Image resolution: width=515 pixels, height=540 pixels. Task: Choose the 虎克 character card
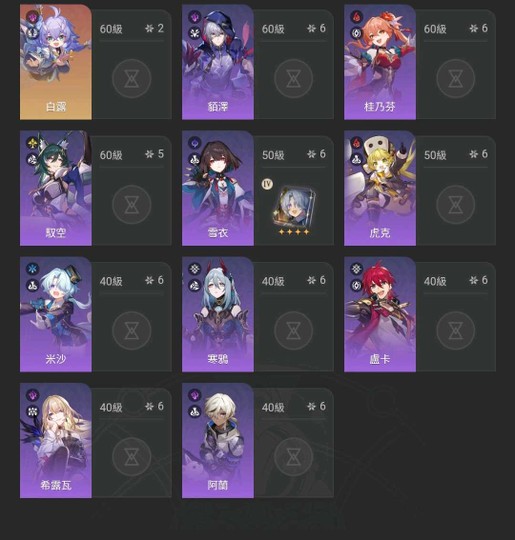click(380, 188)
